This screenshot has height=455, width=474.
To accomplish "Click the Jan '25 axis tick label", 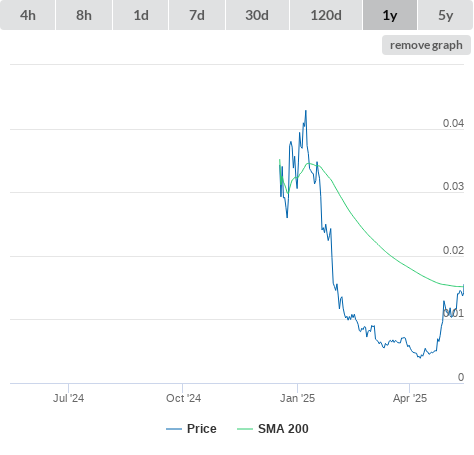I will 297,398.
